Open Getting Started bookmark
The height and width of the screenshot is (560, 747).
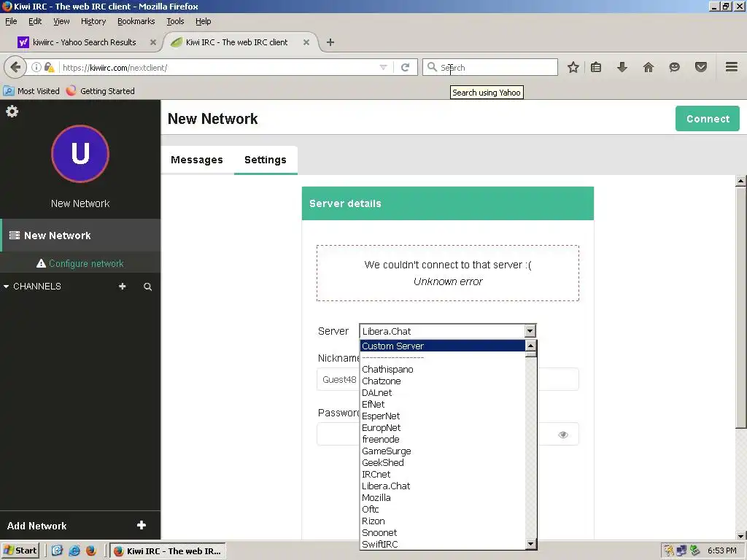click(x=101, y=91)
